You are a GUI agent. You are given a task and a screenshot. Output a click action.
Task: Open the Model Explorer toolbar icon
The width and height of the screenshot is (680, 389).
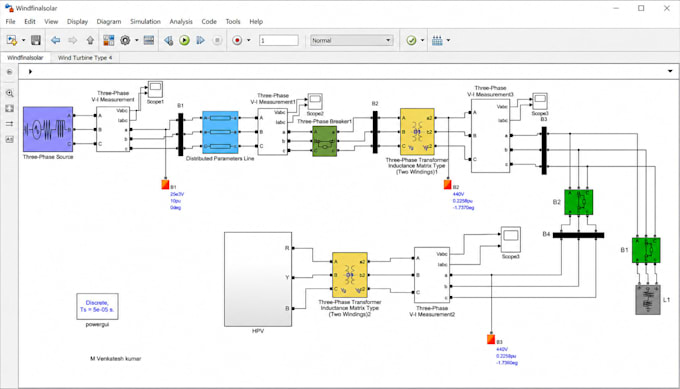pos(149,40)
